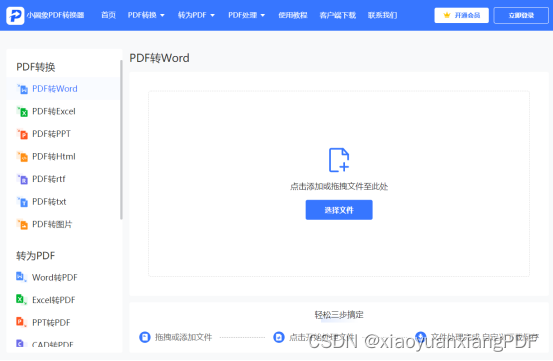The image size is (553, 361).
Task: Click the add-file document icon in drop zone
Action: (x=339, y=160)
